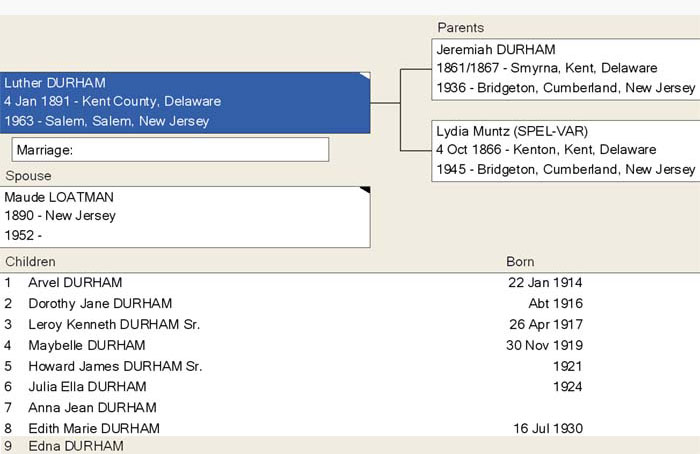
Task: Click Julia Ella DURHAM row
Action: 87,387
